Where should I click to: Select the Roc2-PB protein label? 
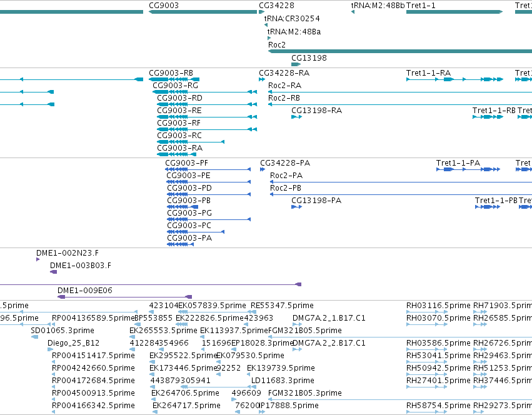286,188
